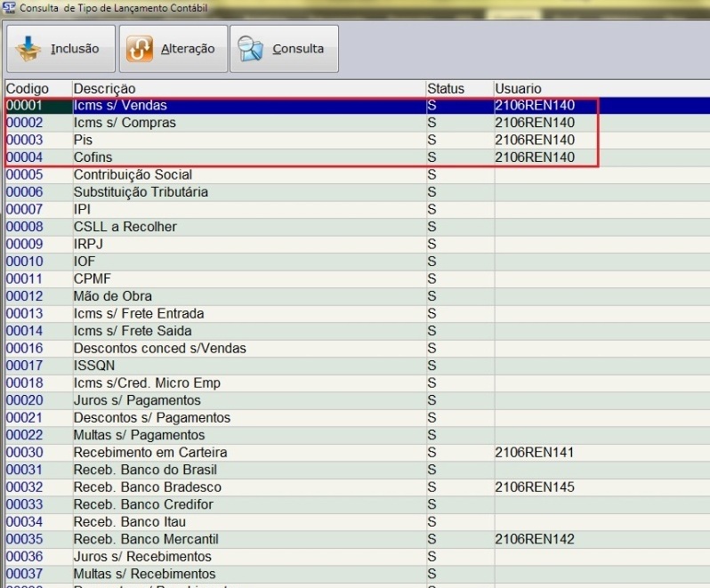Click the application icon in title bar
Screen dimensions: 710x588
(x=10, y=7)
